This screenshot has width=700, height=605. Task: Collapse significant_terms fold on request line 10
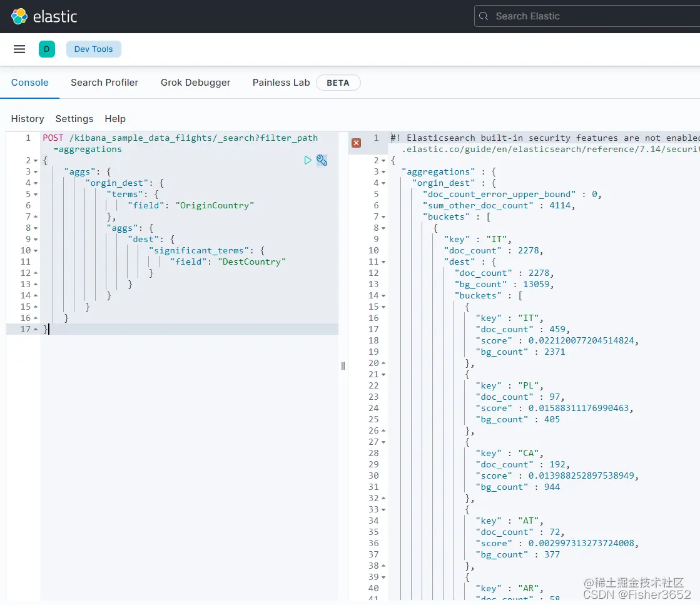point(36,250)
